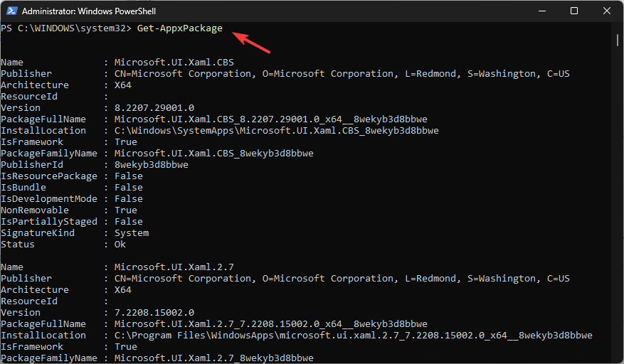Viewport: 624px width, 364px height.
Task: Click the IsDevelopmentMode False value
Action: tap(129, 199)
